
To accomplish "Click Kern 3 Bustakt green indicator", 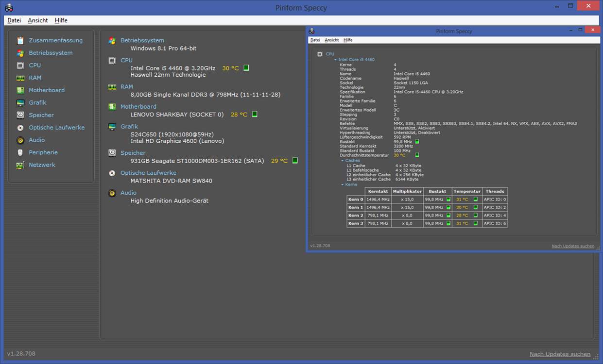I will click(x=448, y=224).
